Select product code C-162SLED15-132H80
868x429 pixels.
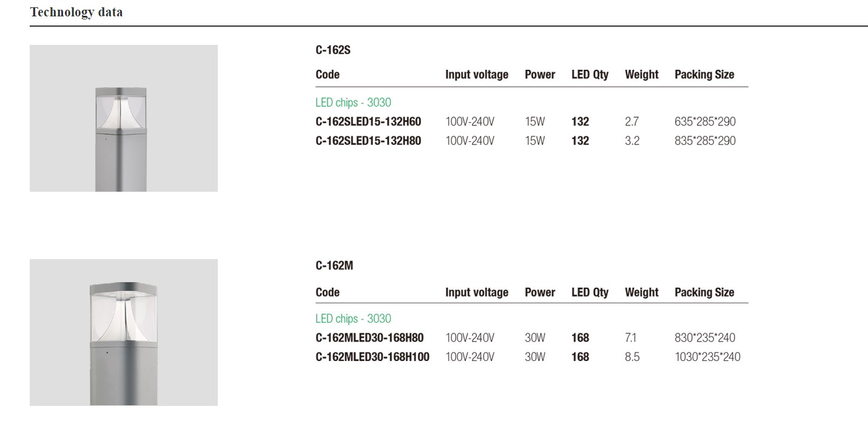click(368, 141)
